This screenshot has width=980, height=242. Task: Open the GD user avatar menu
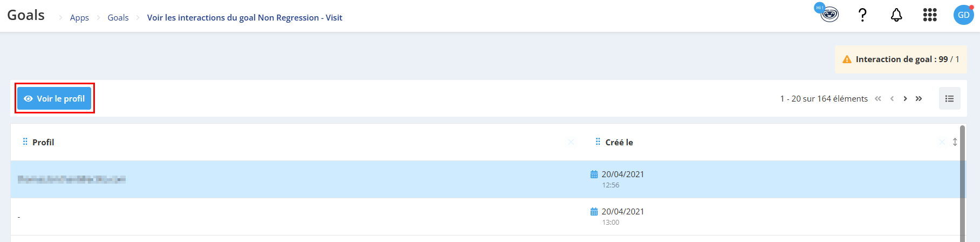coord(964,15)
